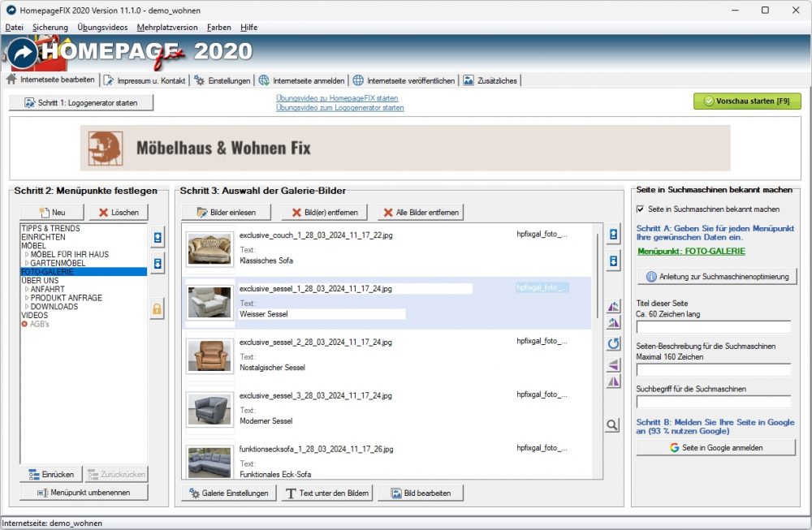
Task: Move selected gallery image down
Action: tap(613, 261)
